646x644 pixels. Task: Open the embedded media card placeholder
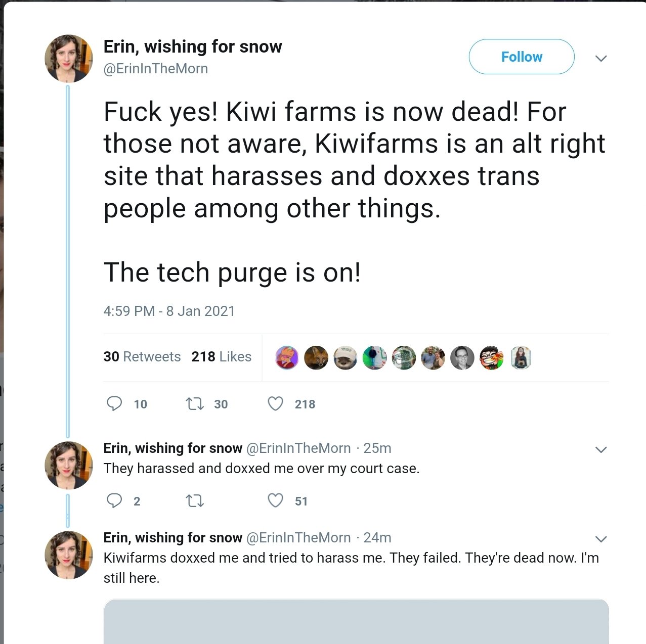[x=356, y=621]
